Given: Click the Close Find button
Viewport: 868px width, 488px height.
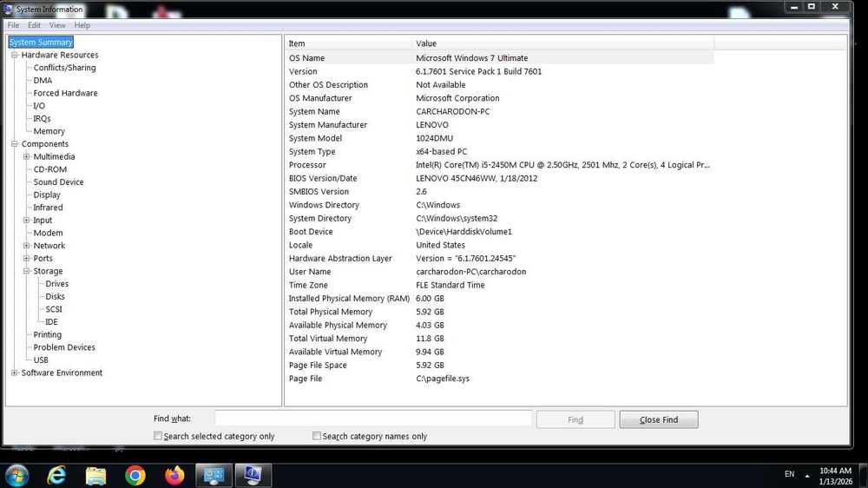Looking at the screenshot, I should 659,420.
